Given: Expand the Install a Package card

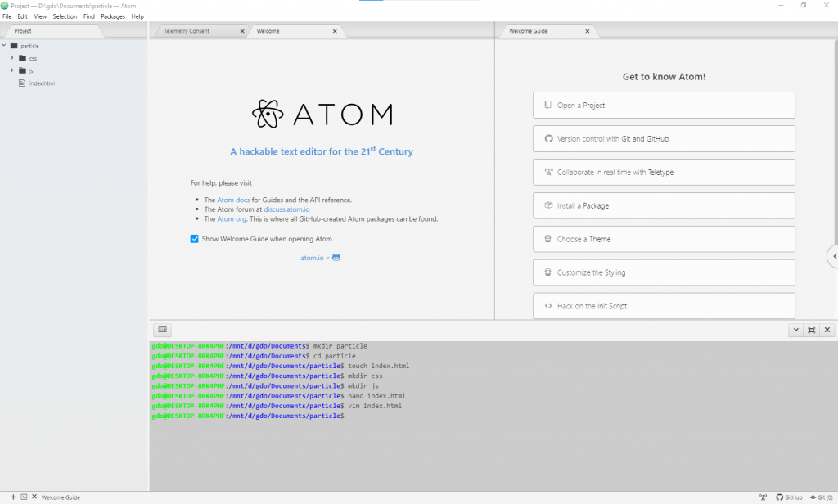Looking at the screenshot, I should (x=664, y=205).
